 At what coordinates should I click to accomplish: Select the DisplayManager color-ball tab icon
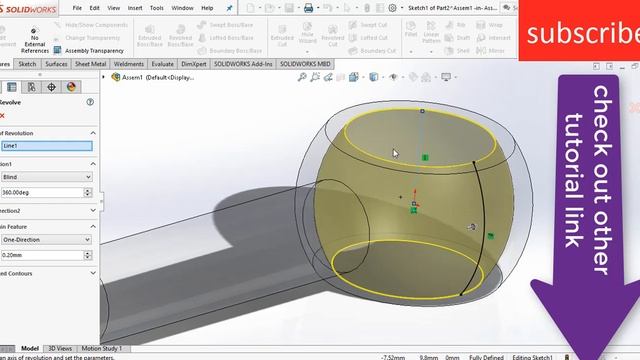tap(71, 87)
